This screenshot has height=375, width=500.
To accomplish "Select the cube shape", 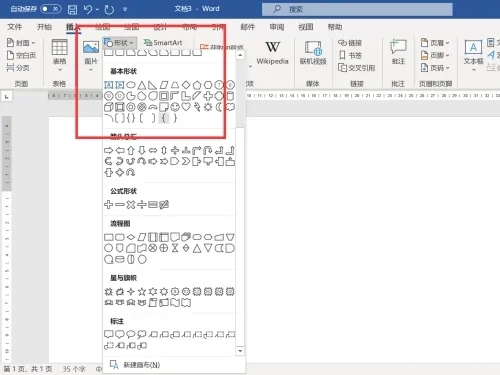I will click(x=109, y=107).
